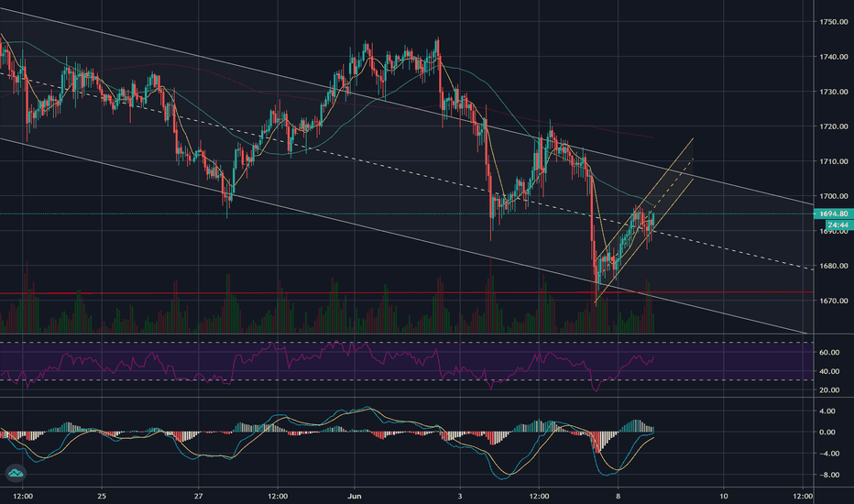Click the MACD 0.00 scale label
This screenshot has height=504, width=854.
point(827,433)
